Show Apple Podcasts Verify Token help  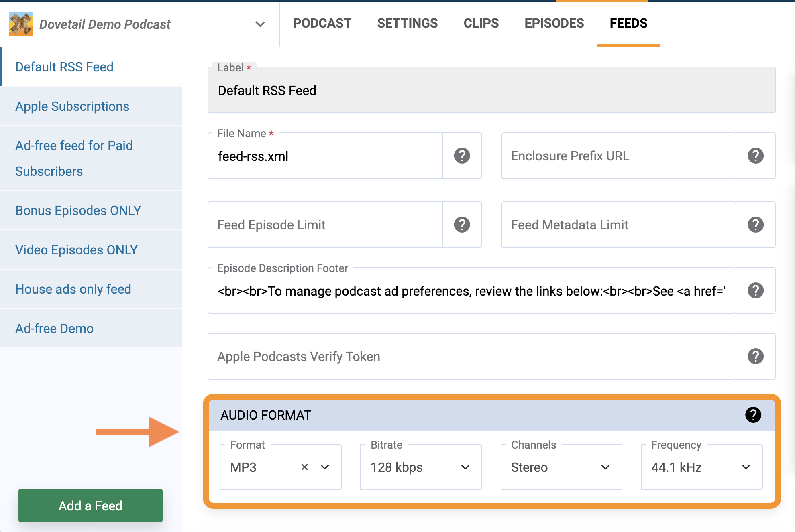pos(755,356)
